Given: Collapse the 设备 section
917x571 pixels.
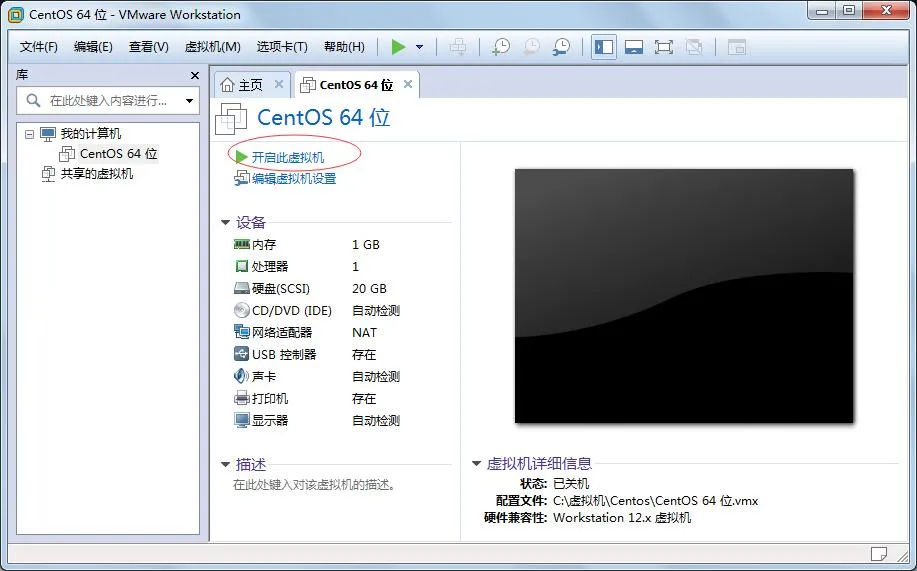Looking at the screenshot, I should tap(225, 222).
